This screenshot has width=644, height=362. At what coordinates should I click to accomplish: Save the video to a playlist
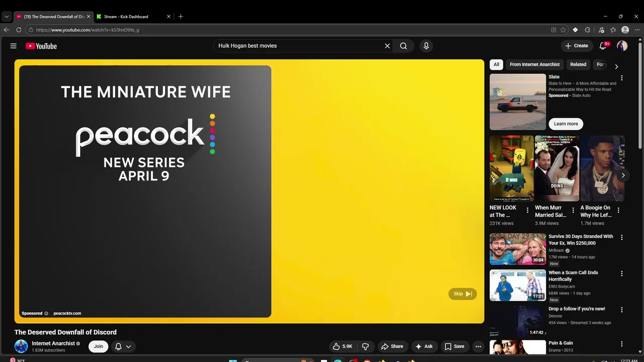coord(454,346)
